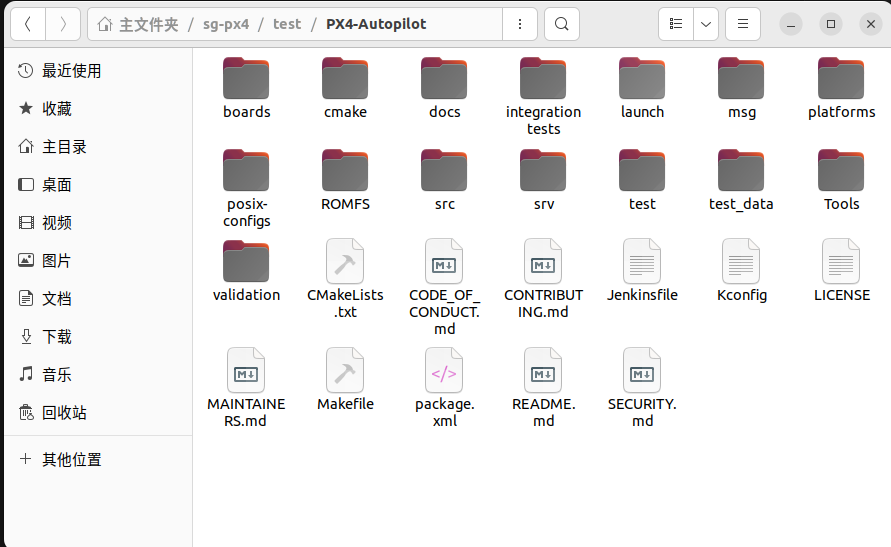The width and height of the screenshot is (891, 547).
Task: Open the view options dropdown arrow
Action: [x=706, y=24]
